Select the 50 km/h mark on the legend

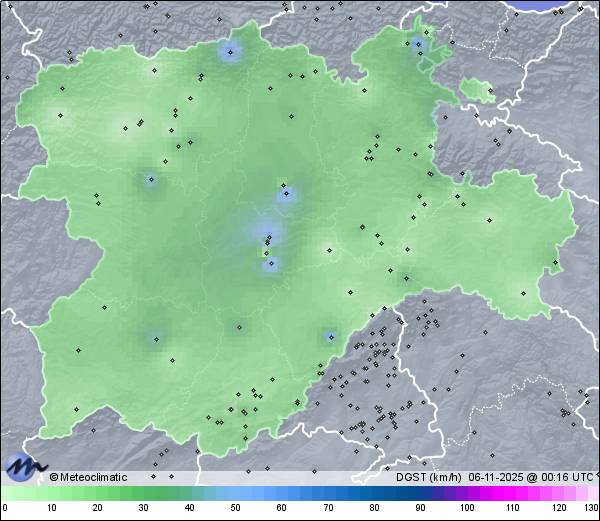coord(235,508)
